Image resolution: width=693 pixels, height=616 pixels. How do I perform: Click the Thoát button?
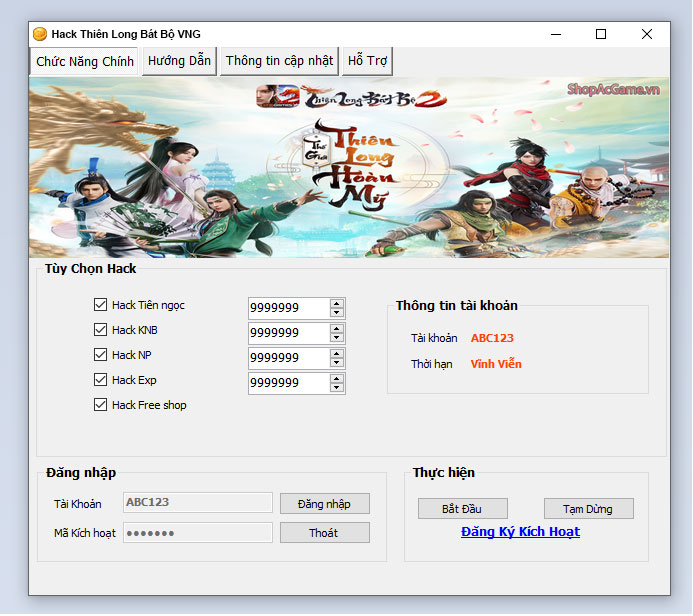pyautogui.click(x=324, y=533)
